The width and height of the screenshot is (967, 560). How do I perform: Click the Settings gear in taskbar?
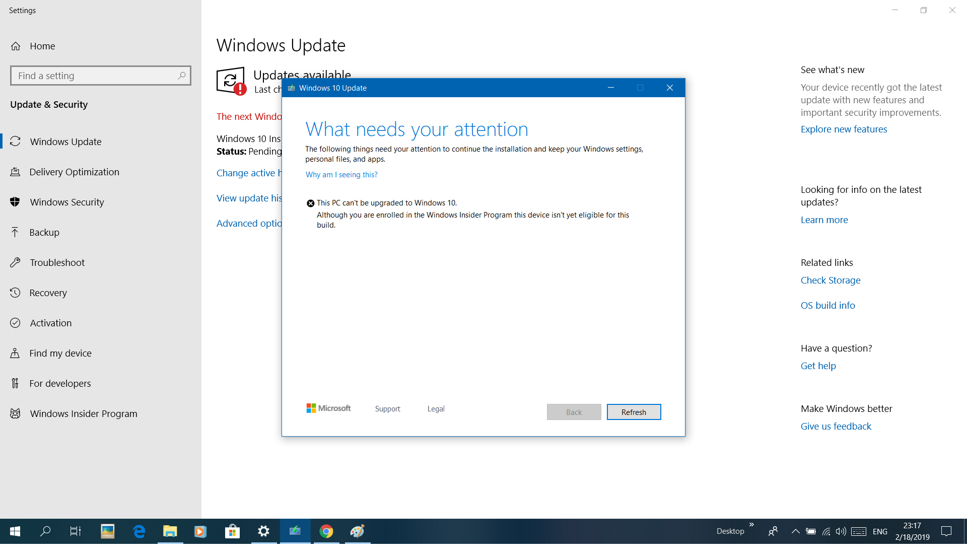[x=263, y=531]
